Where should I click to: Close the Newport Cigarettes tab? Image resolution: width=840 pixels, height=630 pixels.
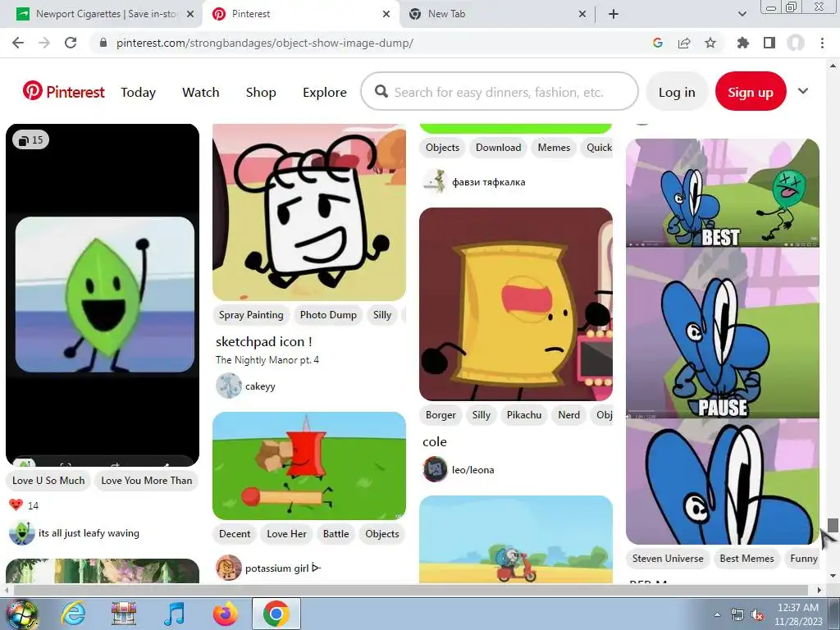190,14
